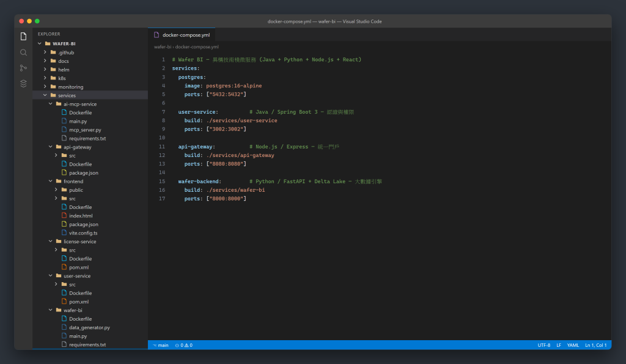The image size is (626, 364).
Task: Expand the src folder under api-gateway
Action: 56,156
